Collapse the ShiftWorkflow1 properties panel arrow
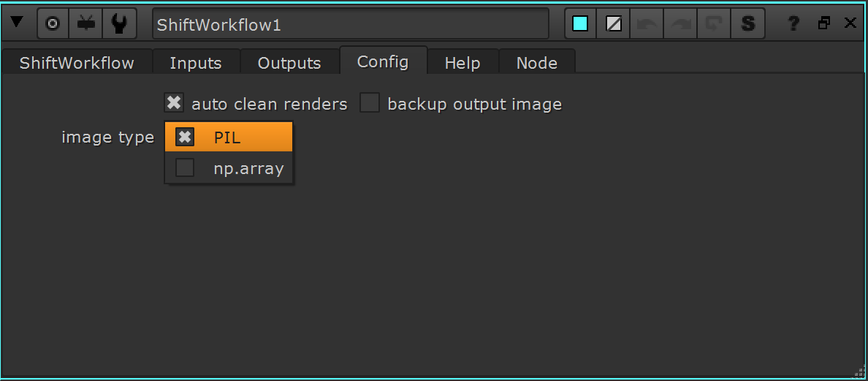 tap(17, 23)
